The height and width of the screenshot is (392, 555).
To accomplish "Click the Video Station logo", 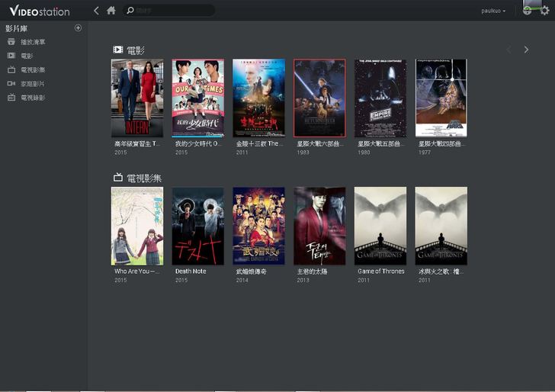I will [x=40, y=11].
